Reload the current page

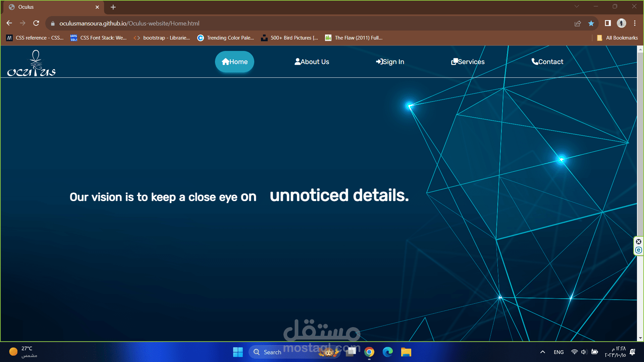36,23
